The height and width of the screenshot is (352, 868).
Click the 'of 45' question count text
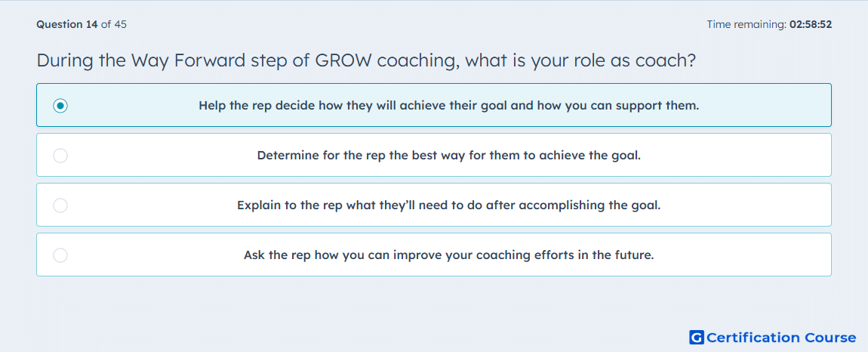113,24
